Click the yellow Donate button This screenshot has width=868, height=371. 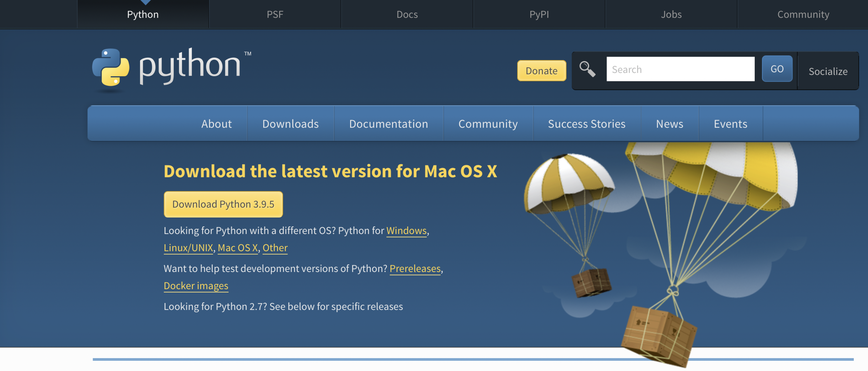pyautogui.click(x=542, y=70)
